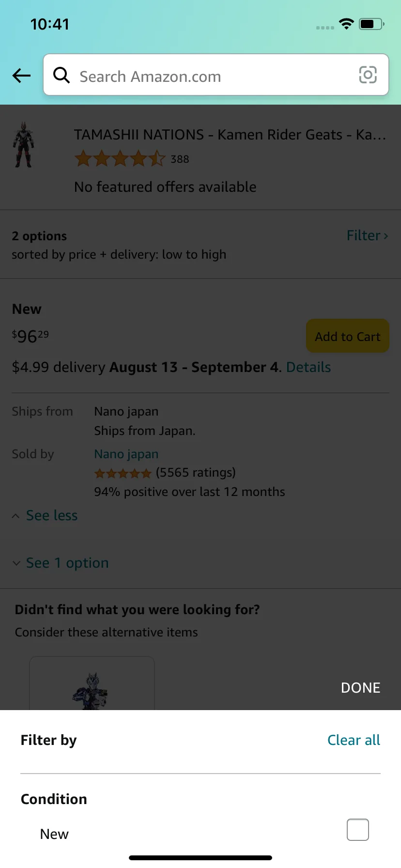This screenshot has width=401, height=868.
Task: Tap the battery status icon
Action: coord(371,24)
